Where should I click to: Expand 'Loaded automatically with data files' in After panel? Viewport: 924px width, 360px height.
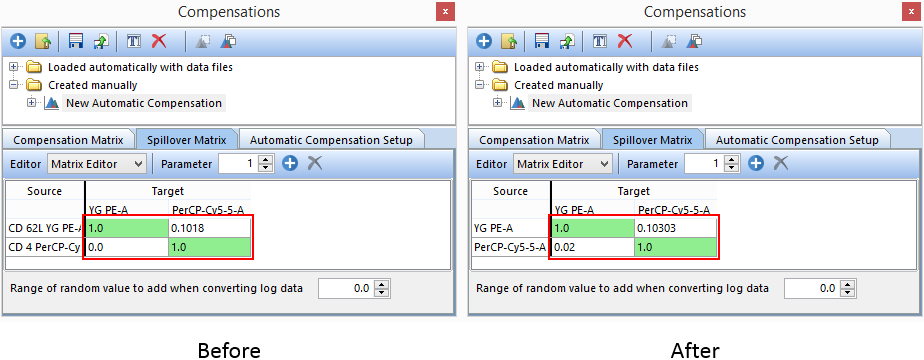(x=480, y=67)
